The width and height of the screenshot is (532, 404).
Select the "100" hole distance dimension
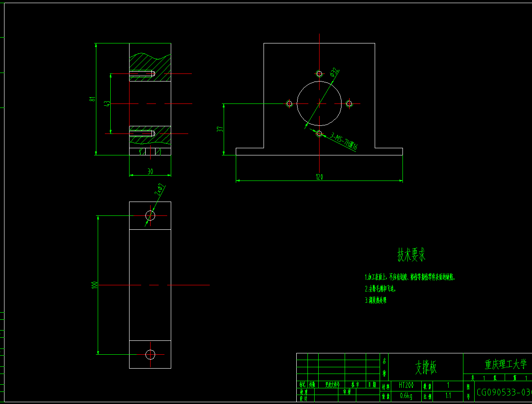(94, 285)
